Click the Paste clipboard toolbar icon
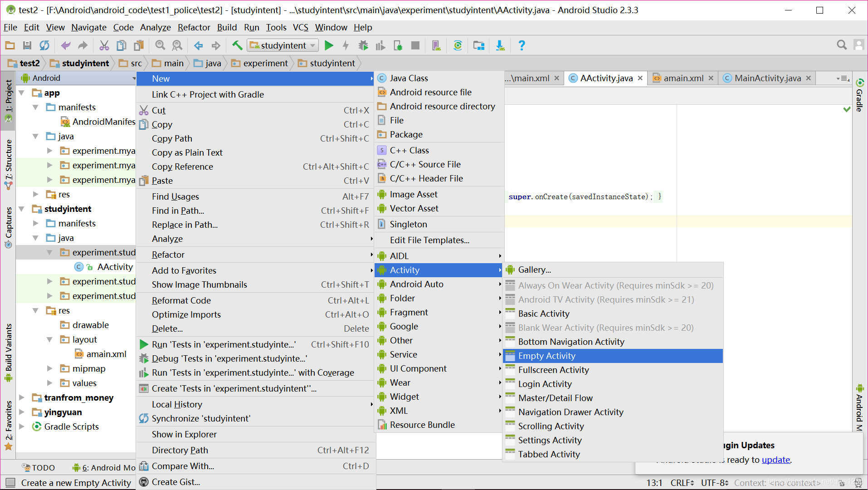Screen dimensions: 868x490 [139, 45]
